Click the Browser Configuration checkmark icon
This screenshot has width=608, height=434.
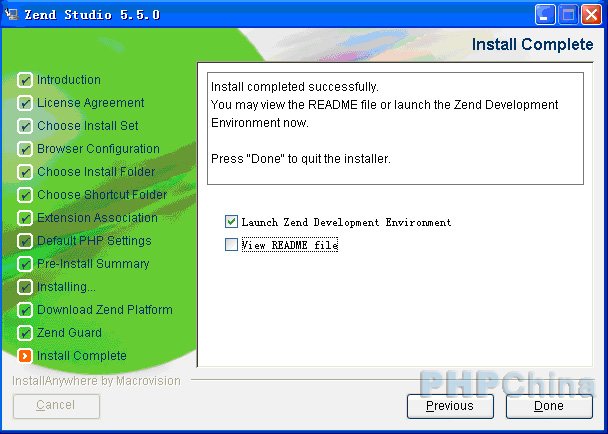click(25, 149)
